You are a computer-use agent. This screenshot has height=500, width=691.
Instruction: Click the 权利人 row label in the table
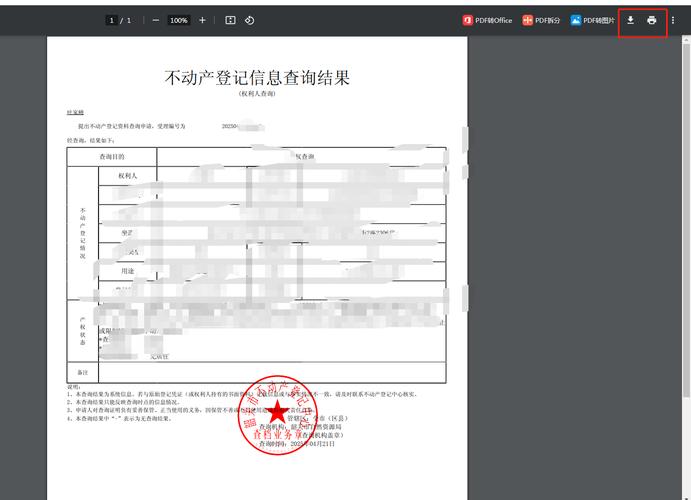(127, 175)
